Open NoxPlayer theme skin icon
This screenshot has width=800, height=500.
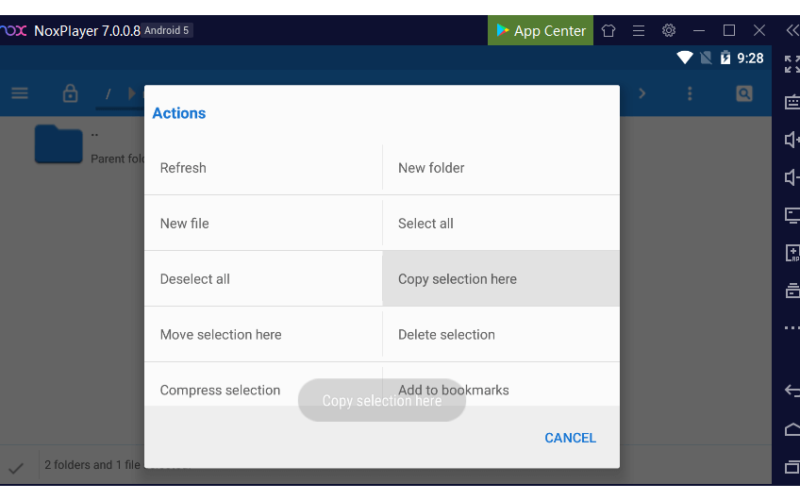608,31
